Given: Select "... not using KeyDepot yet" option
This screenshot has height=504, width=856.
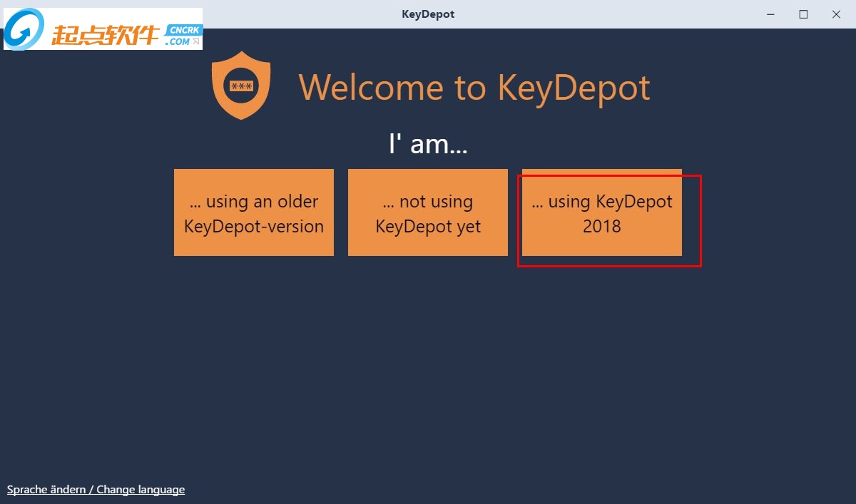Looking at the screenshot, I should pyautogui.click(x=428, y=212).
